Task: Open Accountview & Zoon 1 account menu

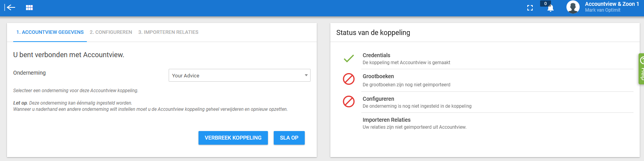Action: [612, 7]
